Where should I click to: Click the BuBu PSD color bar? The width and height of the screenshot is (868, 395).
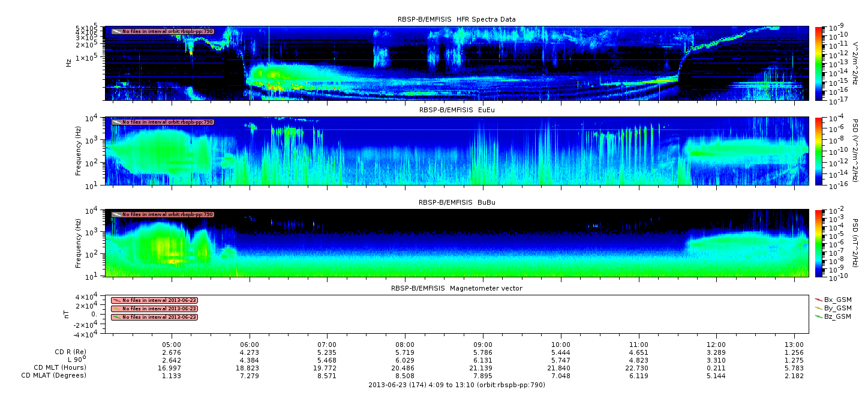point(819,243)
